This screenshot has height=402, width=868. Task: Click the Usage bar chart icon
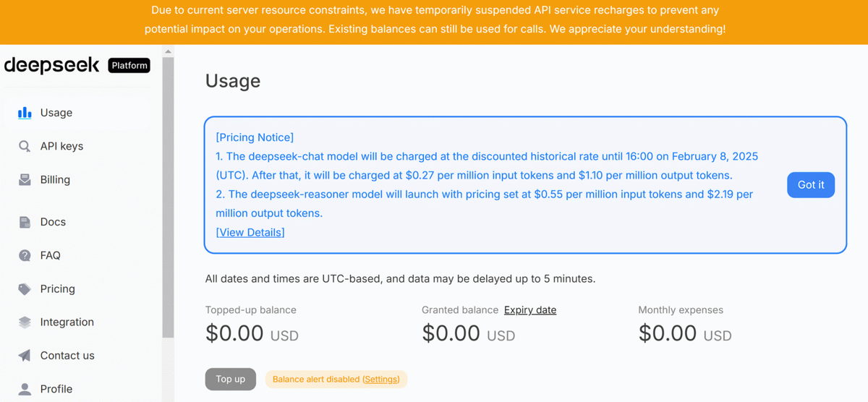pos(25,113)
